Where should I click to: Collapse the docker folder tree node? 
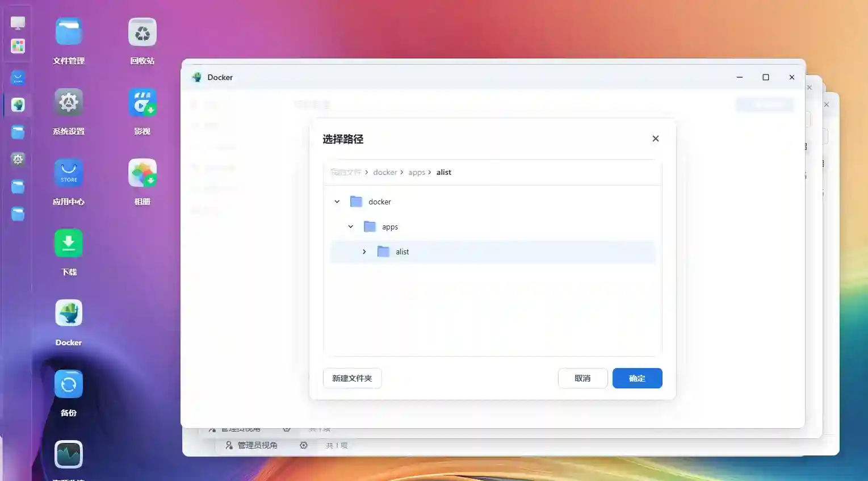[x=337, y=202]
